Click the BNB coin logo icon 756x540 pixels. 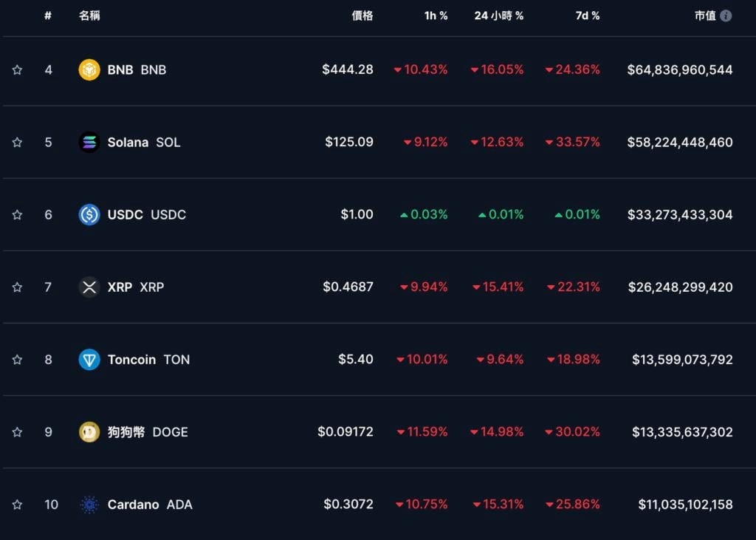pyautogui.click(x=89, y=69)
